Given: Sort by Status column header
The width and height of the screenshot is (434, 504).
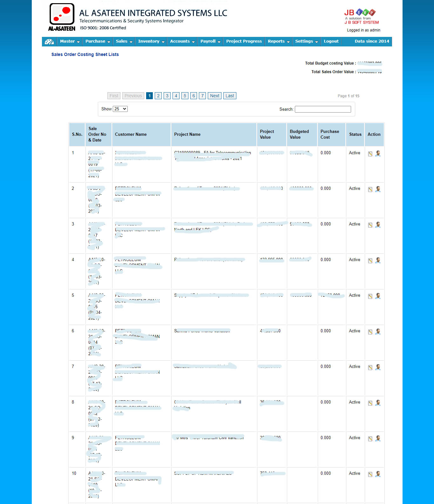Looking at the screenshot, I should (355, 135).
